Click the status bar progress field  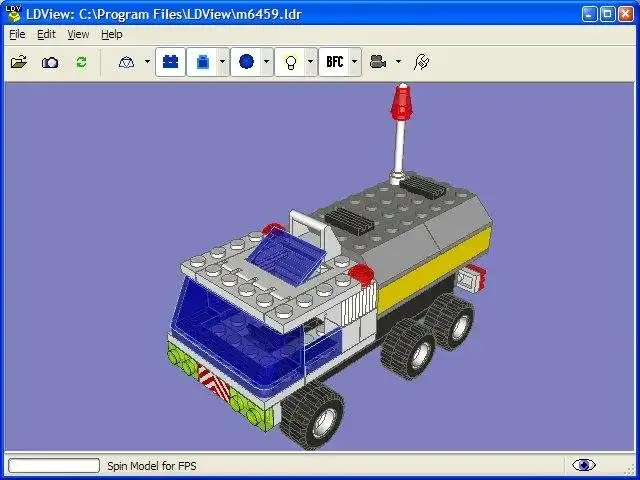coord(54,465)
